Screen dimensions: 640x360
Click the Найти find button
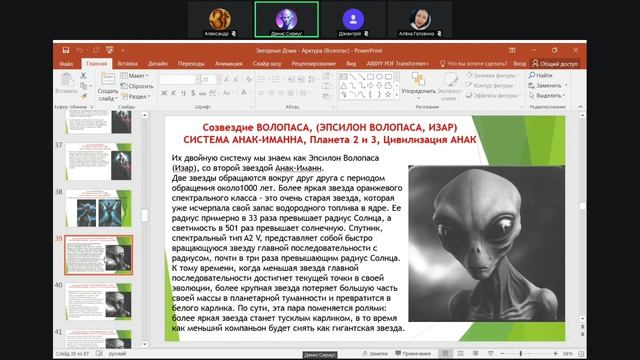pyautogui.click(x=540, y=75)
